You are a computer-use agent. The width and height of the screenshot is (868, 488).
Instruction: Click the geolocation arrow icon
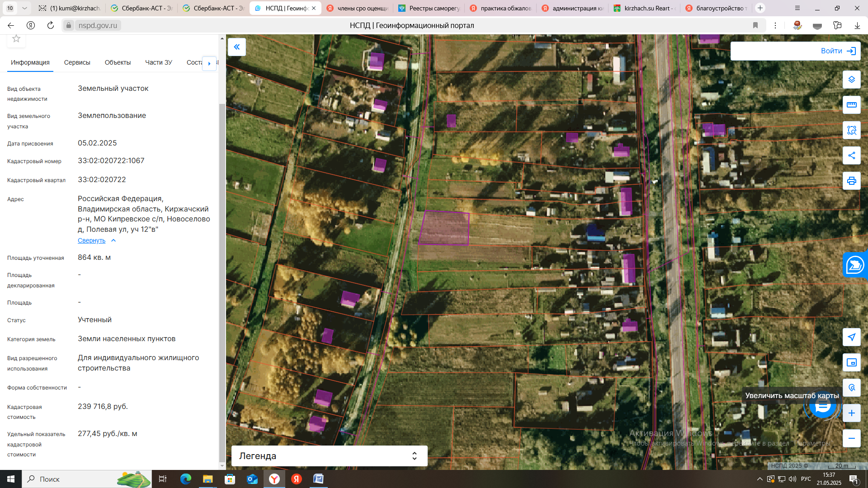click(851, 337)
